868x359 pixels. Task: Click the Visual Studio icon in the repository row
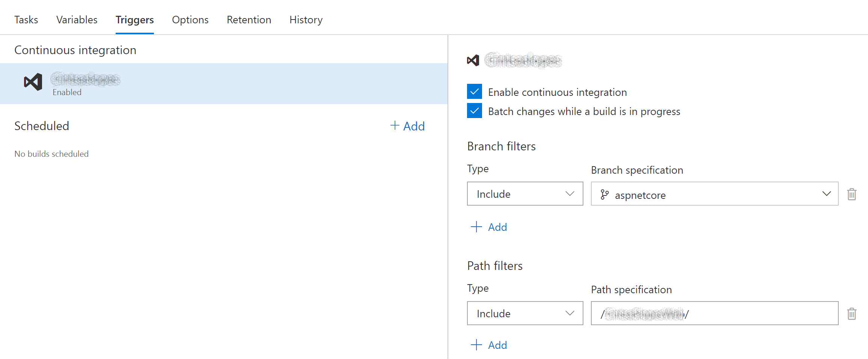coord(33,82)
